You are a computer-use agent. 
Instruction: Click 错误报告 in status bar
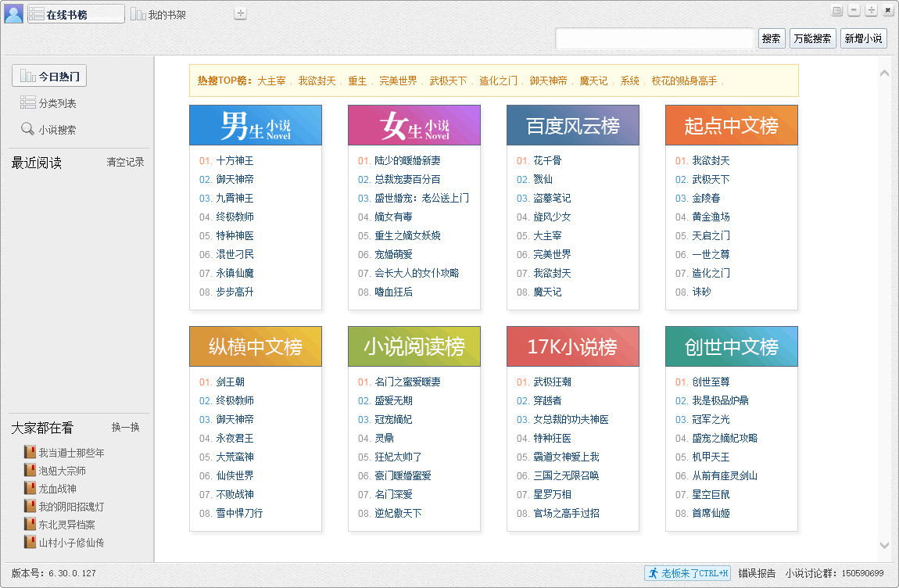757,573
